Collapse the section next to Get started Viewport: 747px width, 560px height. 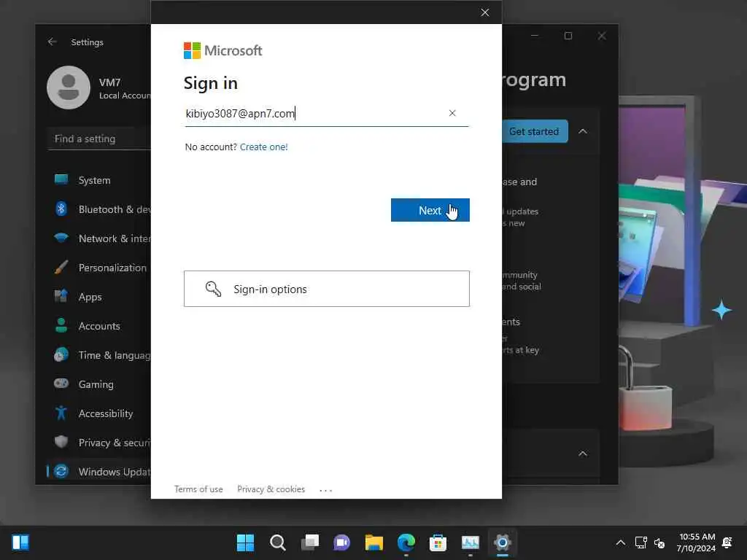(583, 131)
